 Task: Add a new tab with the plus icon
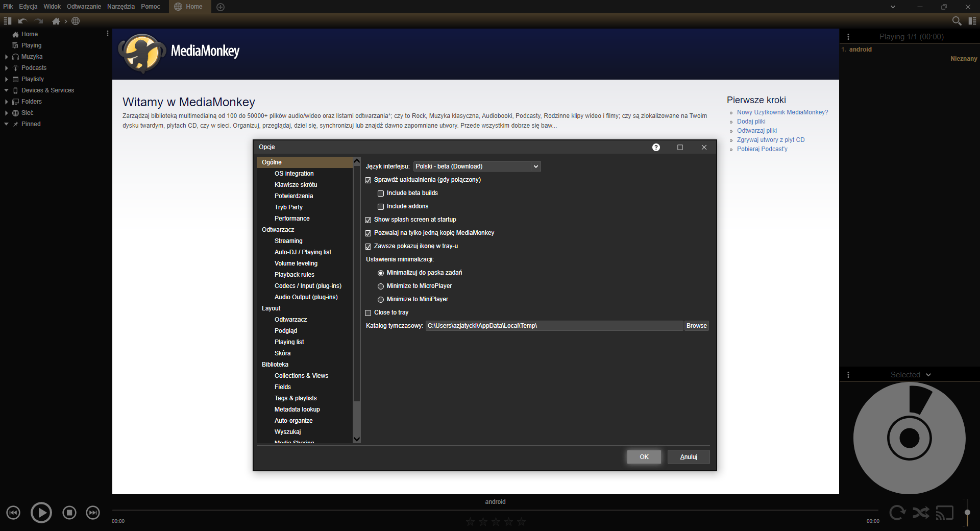(x=220, y=7)
